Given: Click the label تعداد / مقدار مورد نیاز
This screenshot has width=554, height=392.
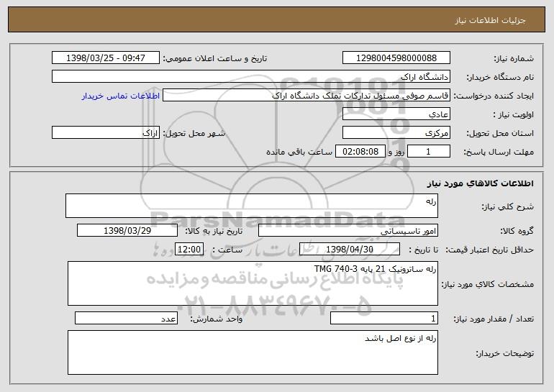Looking at the screenshot, I should 494,319.
